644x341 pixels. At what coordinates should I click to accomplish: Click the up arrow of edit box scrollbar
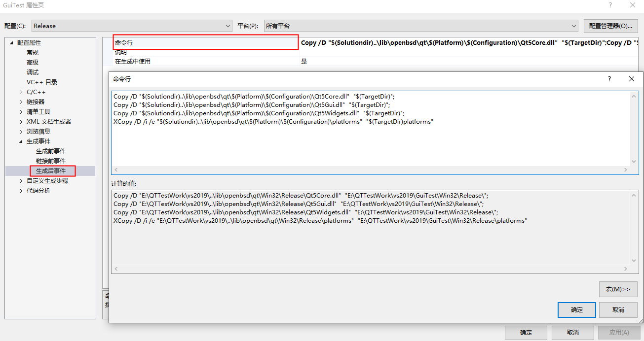(x=634, y=96)
